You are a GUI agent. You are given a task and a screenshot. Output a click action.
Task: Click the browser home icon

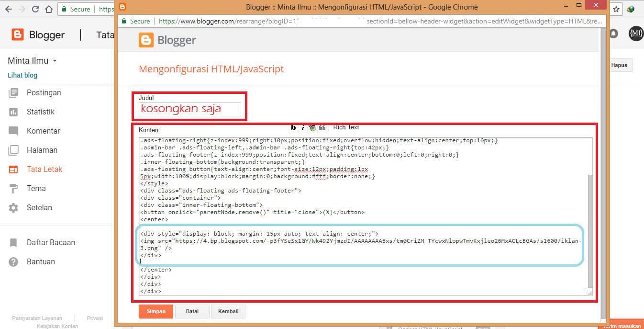pos(48,9)
